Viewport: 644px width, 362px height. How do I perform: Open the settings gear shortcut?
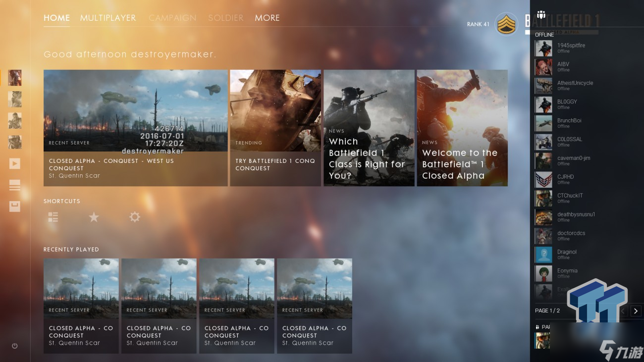point(134,217)
